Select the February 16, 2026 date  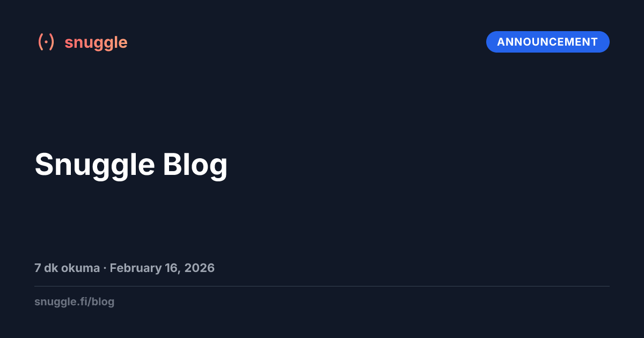click(162, 268)
